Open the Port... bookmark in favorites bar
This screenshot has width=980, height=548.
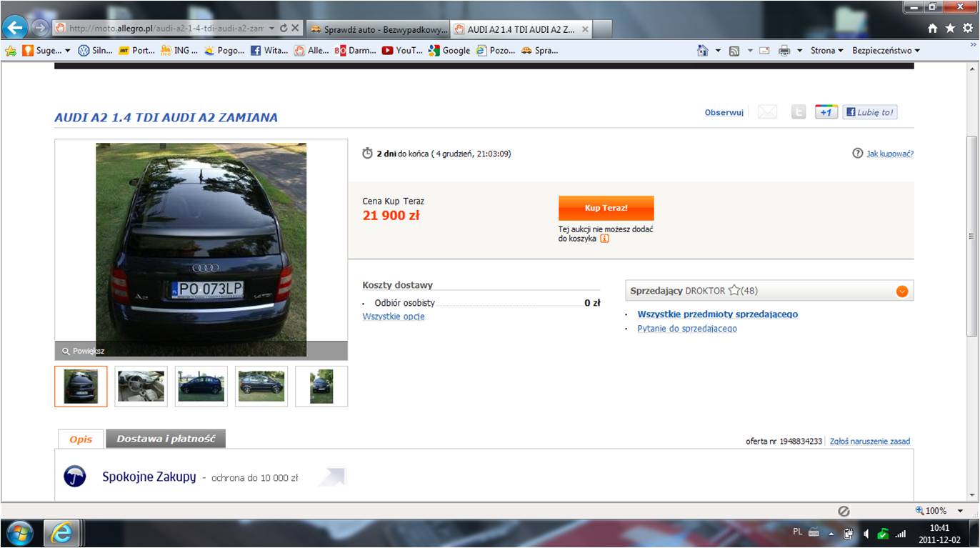click(x=136, y=51)
